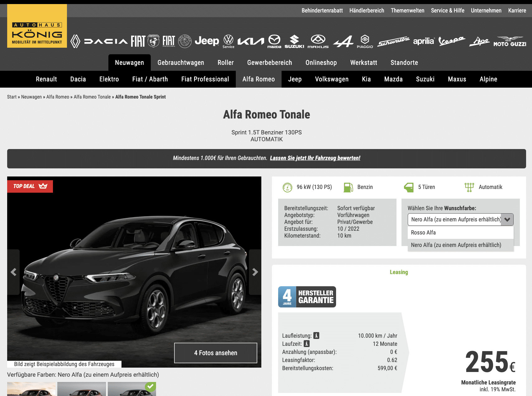The width and height of the screenshot is (532, 396).
Task: Select Fiat / Abarth in the submenu
Action: 150,79
